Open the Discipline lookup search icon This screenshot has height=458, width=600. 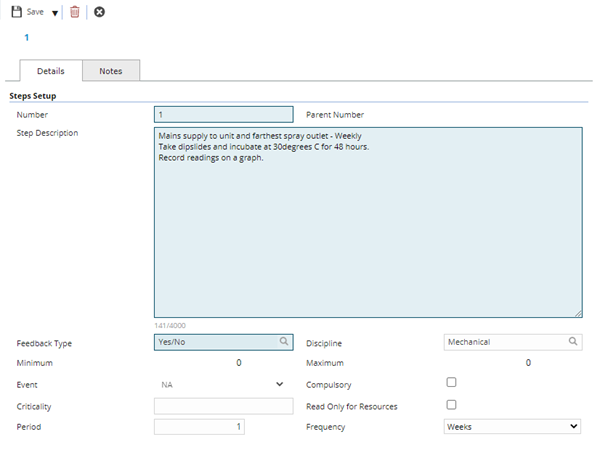coord(573,341)
